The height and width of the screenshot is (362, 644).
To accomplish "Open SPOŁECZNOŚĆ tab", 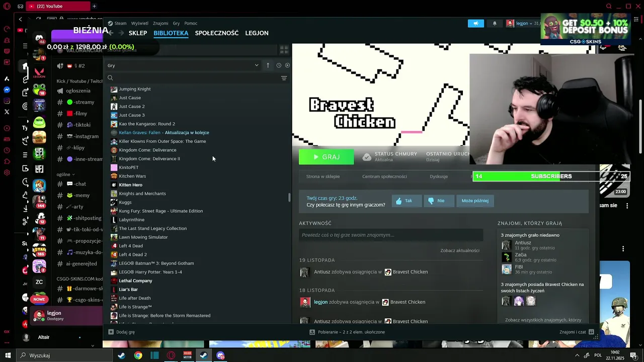I will (217, 33).
